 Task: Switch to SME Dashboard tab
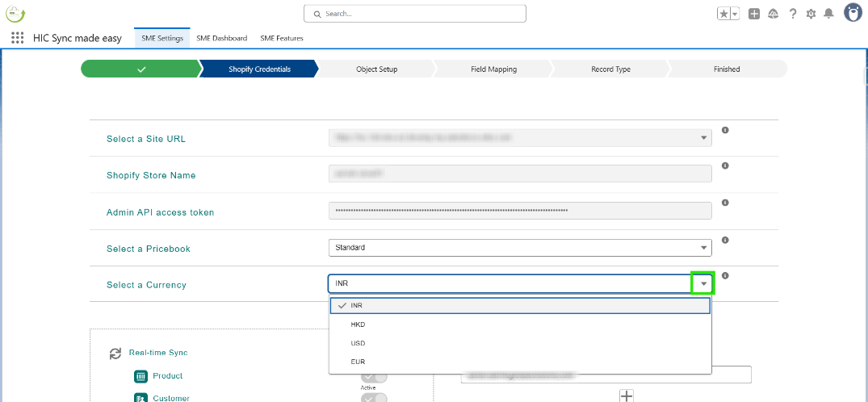(x=222, y=38)
